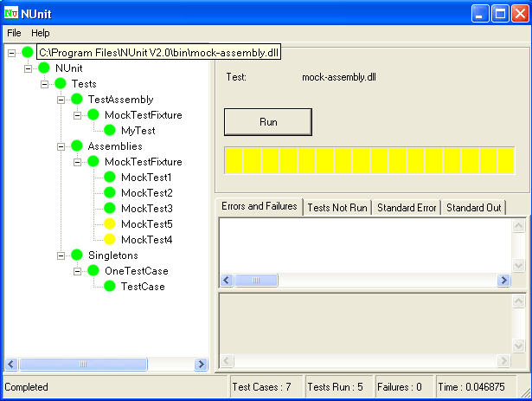Open the Standard Out tab
Image resolution: width=532 pixels, height=401 pixels.
474,208
